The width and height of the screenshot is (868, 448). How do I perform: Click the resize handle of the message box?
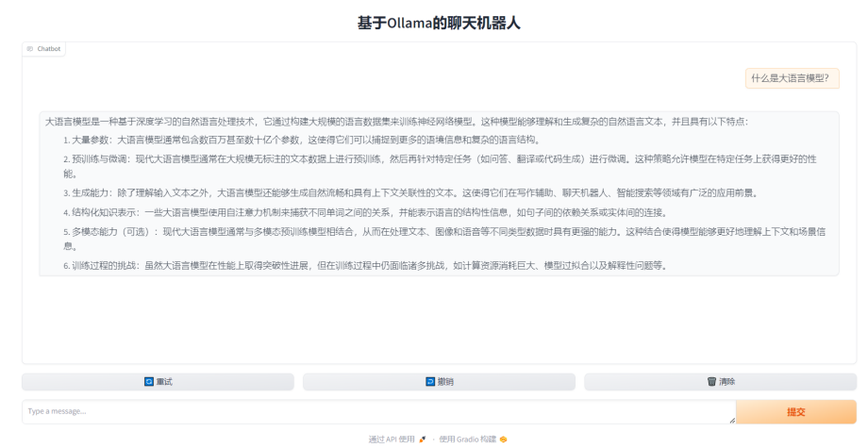(731, 420)
